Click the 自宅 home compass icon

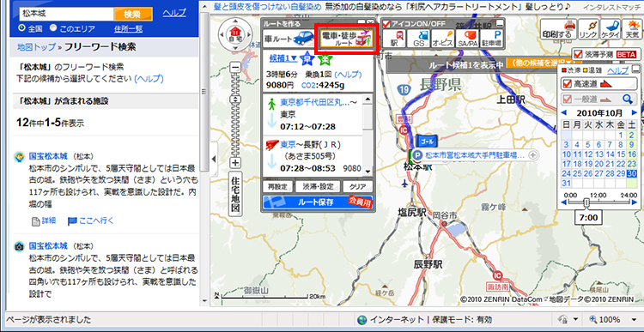coord(235,32)
